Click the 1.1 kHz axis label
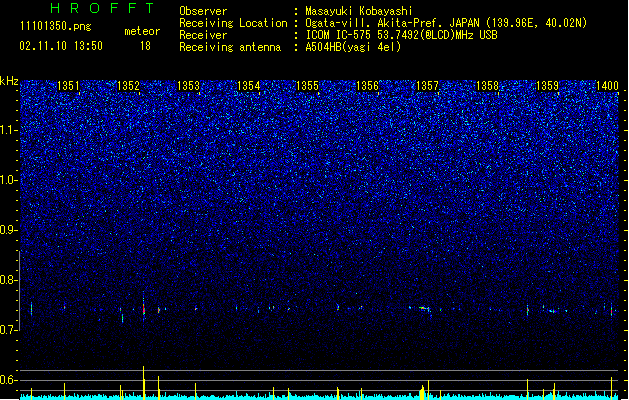 [9, 130]
